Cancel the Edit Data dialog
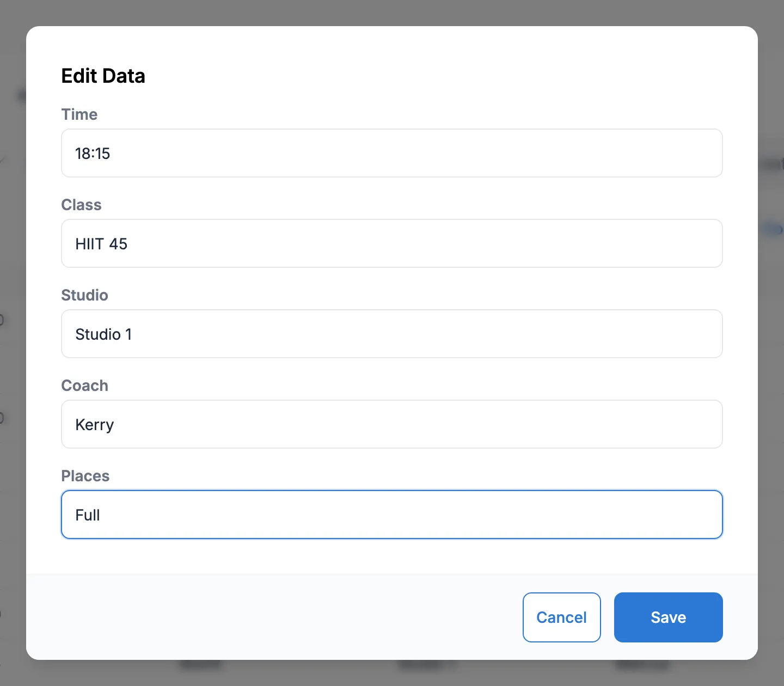 coord(562,617)
